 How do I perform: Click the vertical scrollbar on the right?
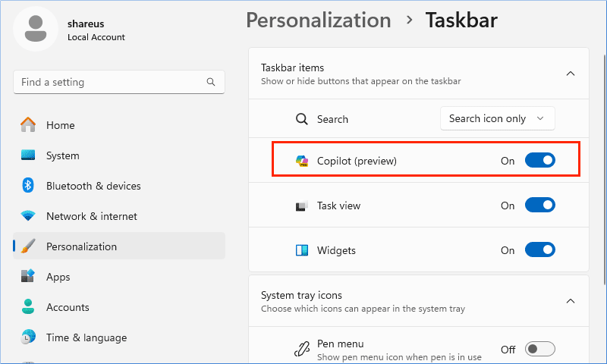pyautogui.click(x=604, y=170)
